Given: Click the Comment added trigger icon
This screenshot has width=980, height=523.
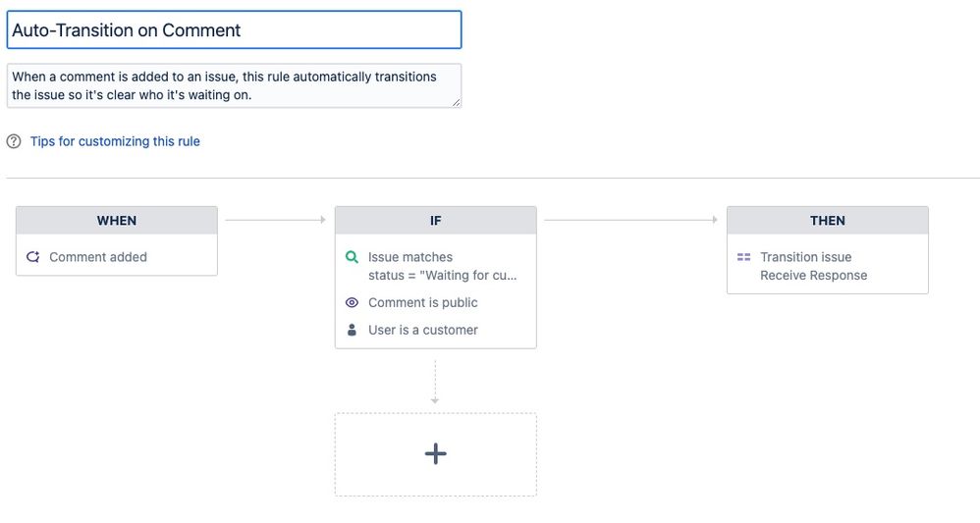Looking at the screenshot, I should (x=32, y=257).
